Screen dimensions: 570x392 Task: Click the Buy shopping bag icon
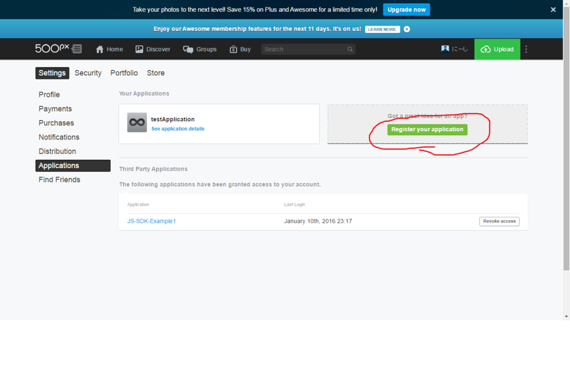pyautogui.click(x=233, y=49)
